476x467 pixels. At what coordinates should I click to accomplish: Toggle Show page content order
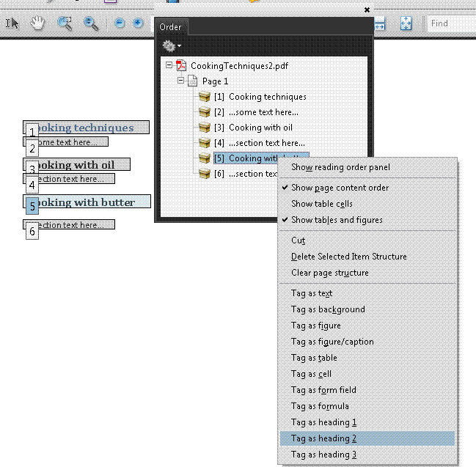pos(340,188)
